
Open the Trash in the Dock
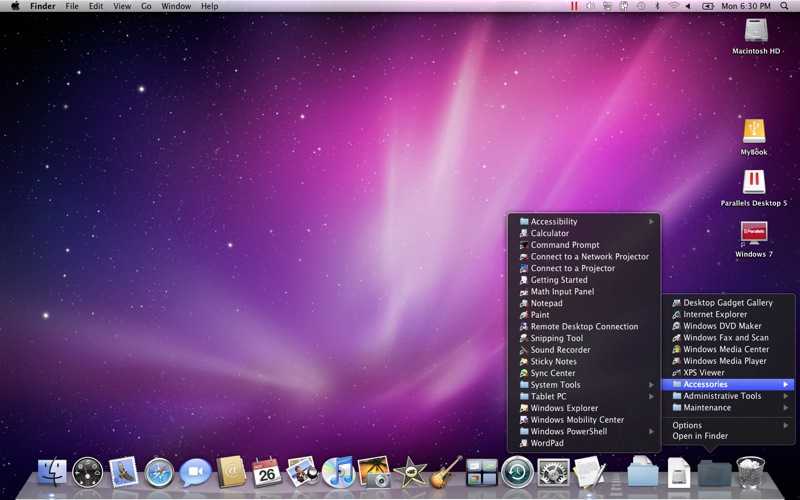coord(751,472)
